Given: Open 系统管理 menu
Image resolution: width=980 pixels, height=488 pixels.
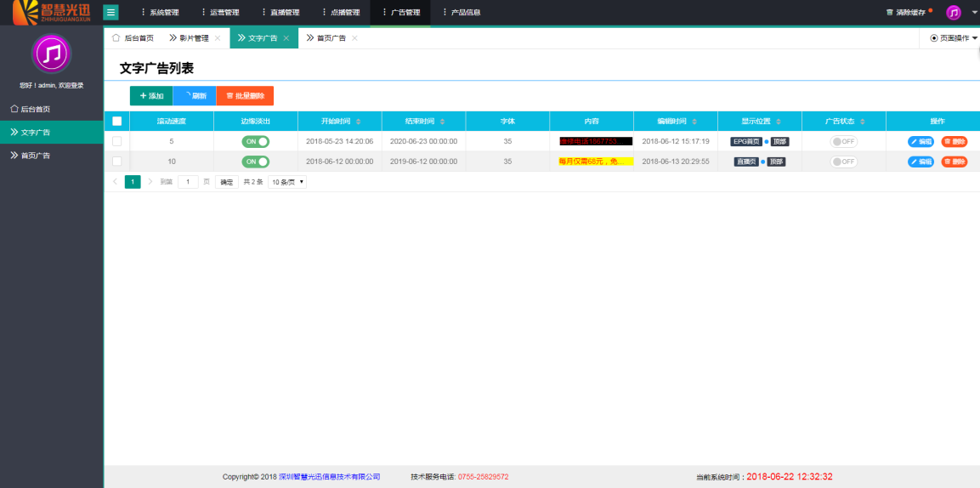Looking at the screenshot, I should pyautogui.click(x=161, y=13).
